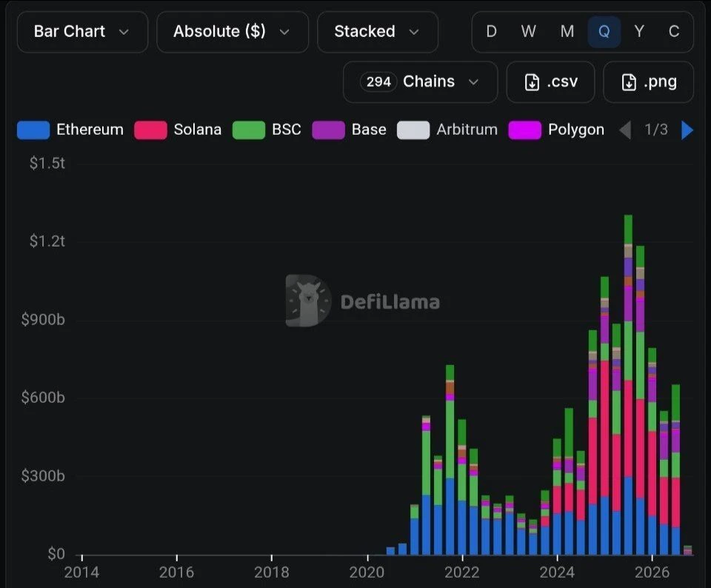Select the monthly (M) interval
Viewport: 711px width, 588px height.
tap(567, 32)
